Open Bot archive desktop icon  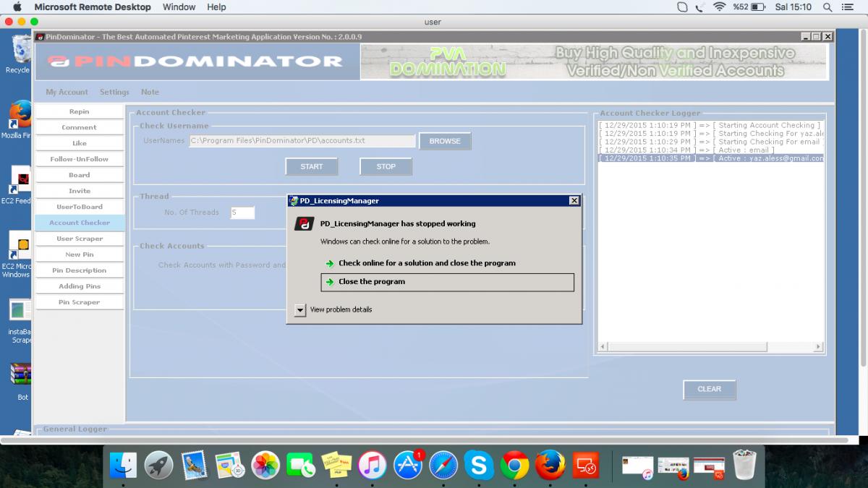coord(22,381)
